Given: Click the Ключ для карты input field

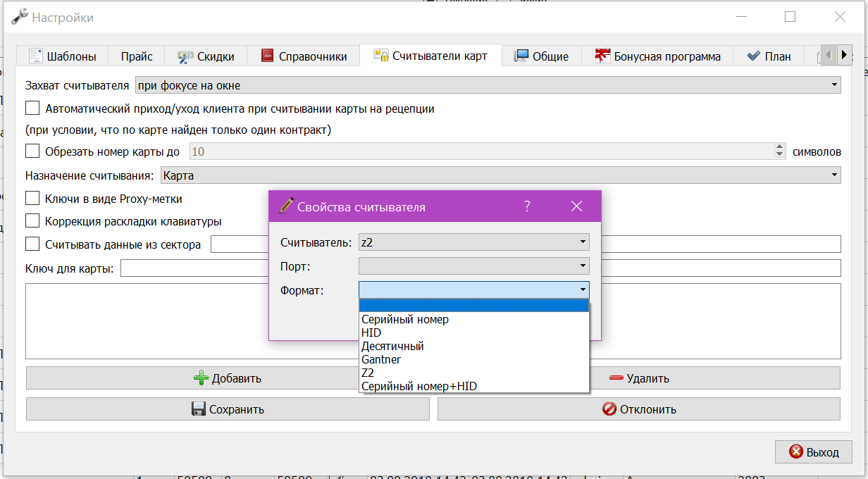Looking at the screenshot, I should tap(480, 268).
